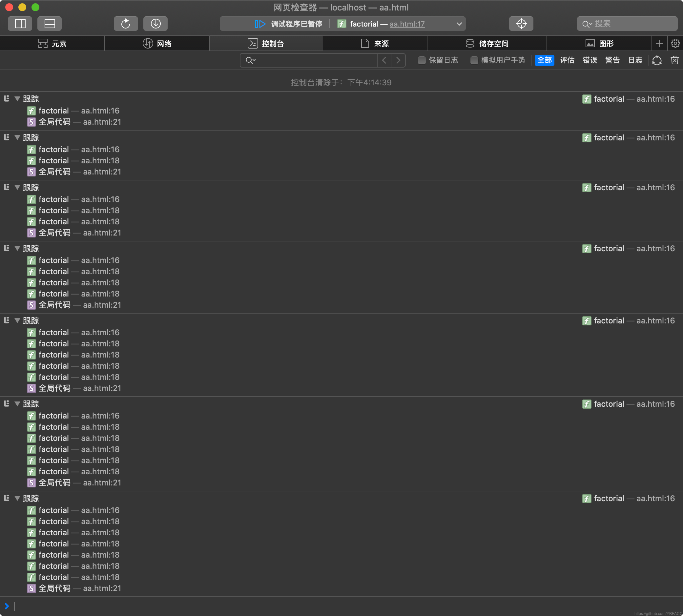
Task: Collapse the third 跟踪 trace with four frames
Action: [x=17, y=187]
